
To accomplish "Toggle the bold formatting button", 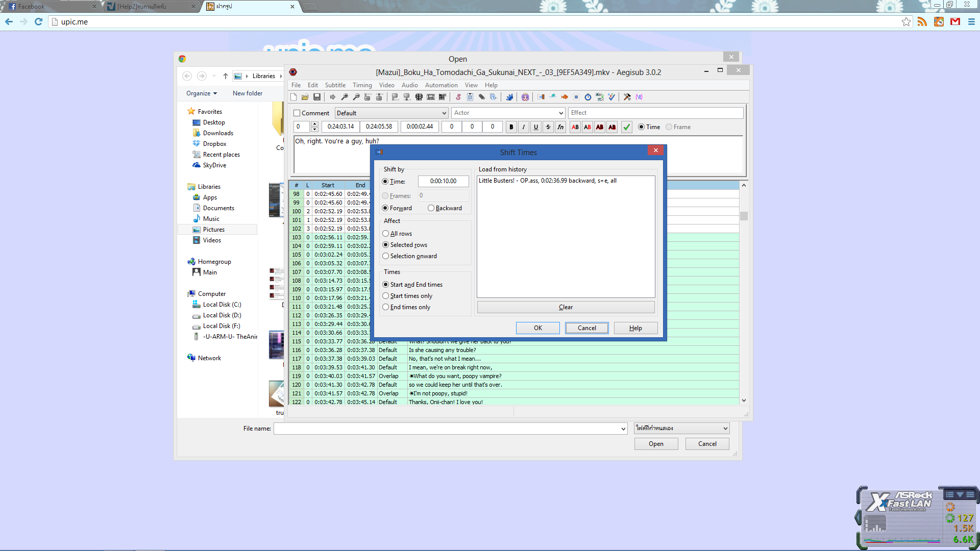I will click(x=511, y=127).
